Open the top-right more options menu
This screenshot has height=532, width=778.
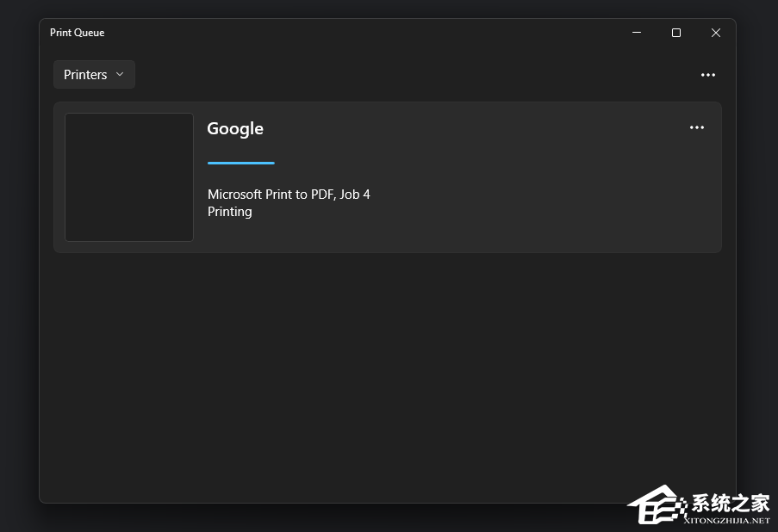[708, 75]
